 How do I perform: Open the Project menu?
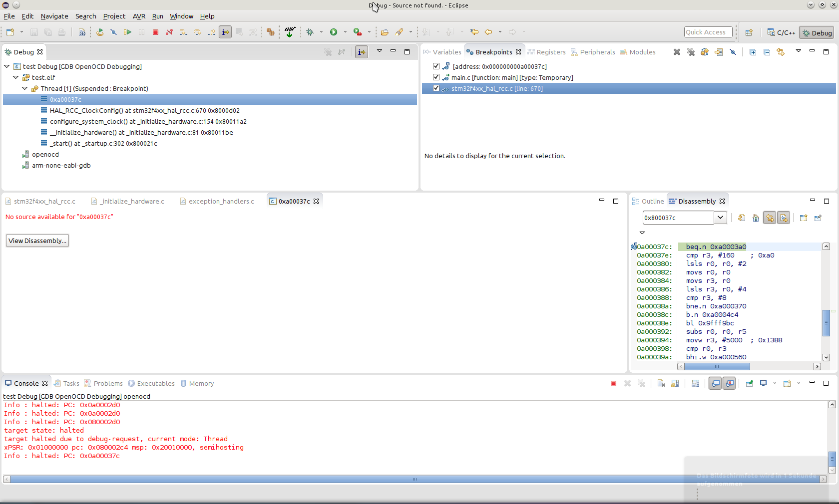[x=114, y=16]
